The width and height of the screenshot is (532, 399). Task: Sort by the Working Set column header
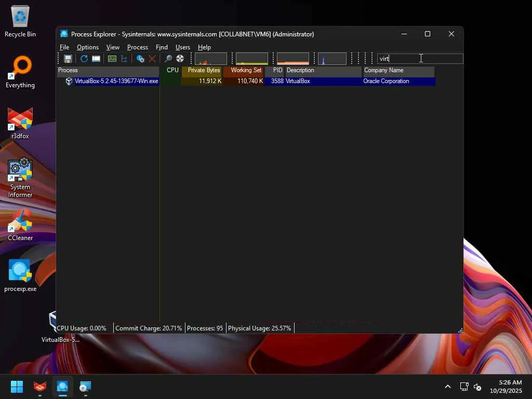tap(244, 70)
